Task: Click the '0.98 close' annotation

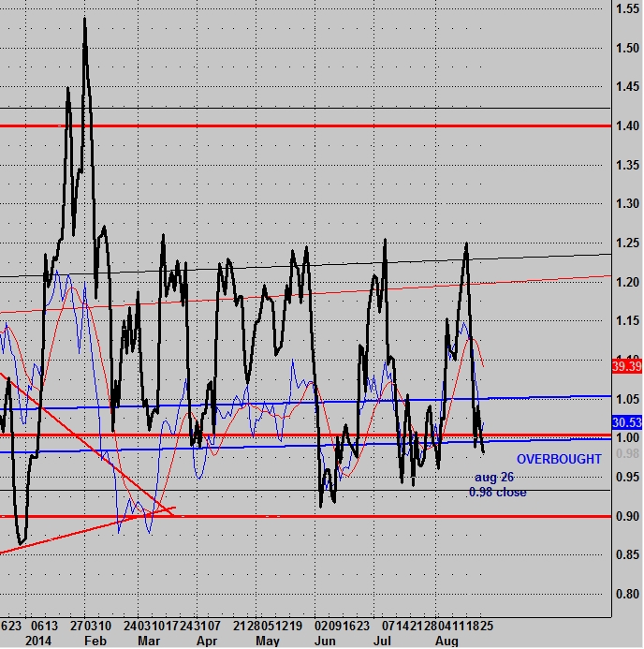Action: [x=497, y=492]
